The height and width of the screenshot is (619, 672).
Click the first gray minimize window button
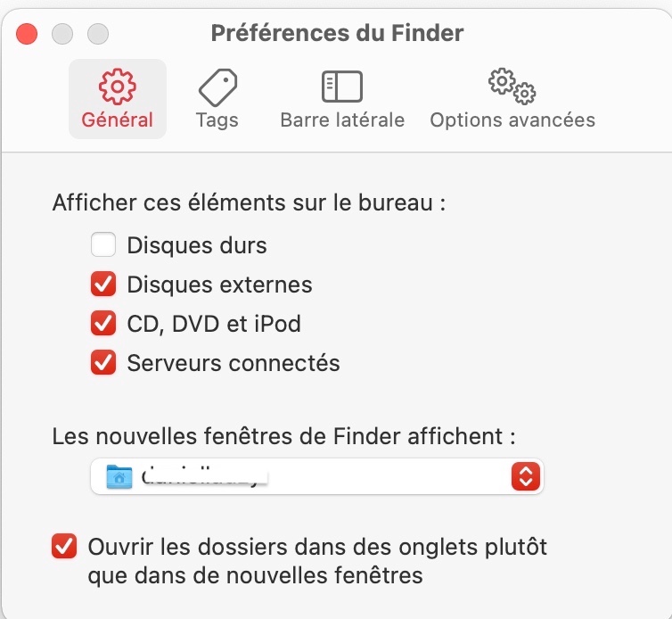pos(61,34)
